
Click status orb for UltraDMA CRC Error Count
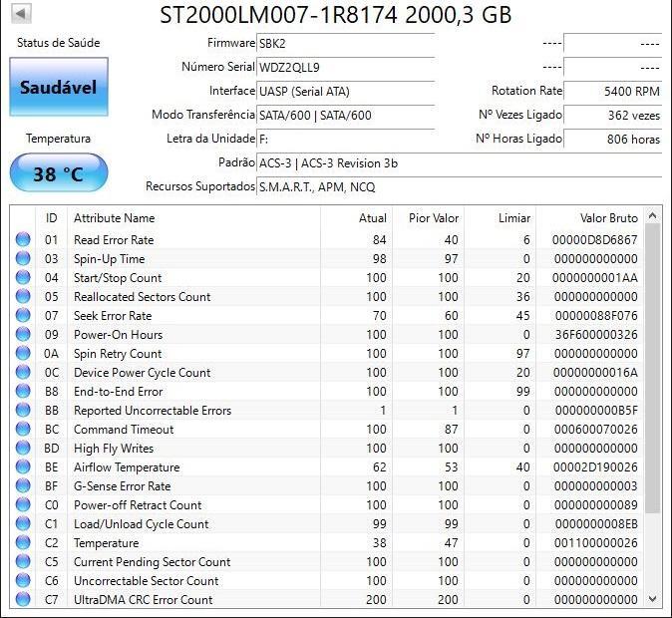[x=23, y=599]
